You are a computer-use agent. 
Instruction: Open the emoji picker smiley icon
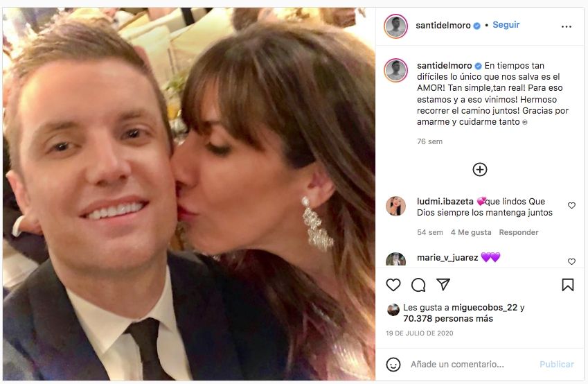click(393, 365)
